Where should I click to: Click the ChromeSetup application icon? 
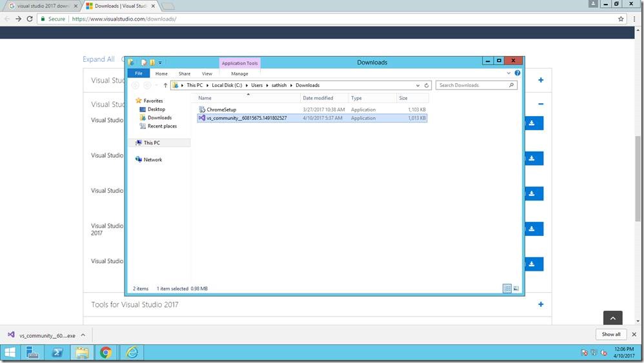point(202,110)
